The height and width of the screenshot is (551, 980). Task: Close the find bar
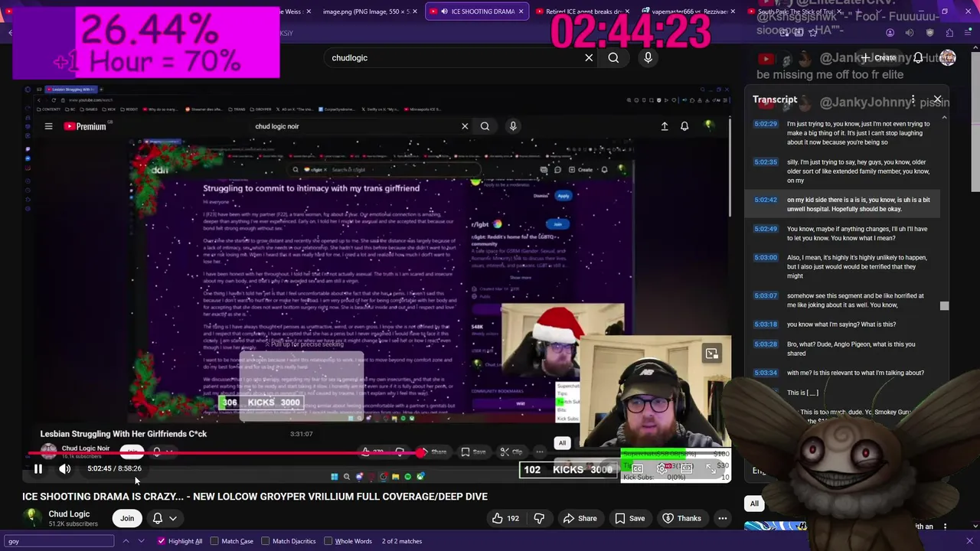(969, 541)
